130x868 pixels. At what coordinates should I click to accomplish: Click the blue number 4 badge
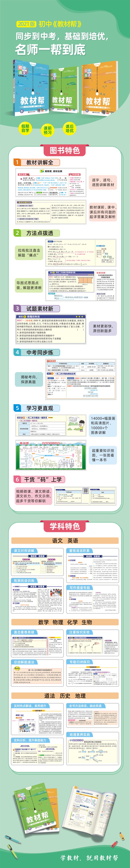pos(17,352)
